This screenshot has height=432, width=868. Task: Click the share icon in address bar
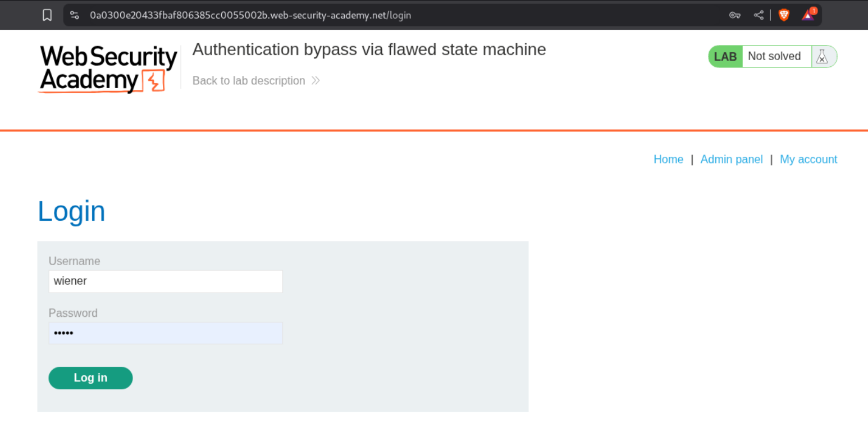click(759, 15)
